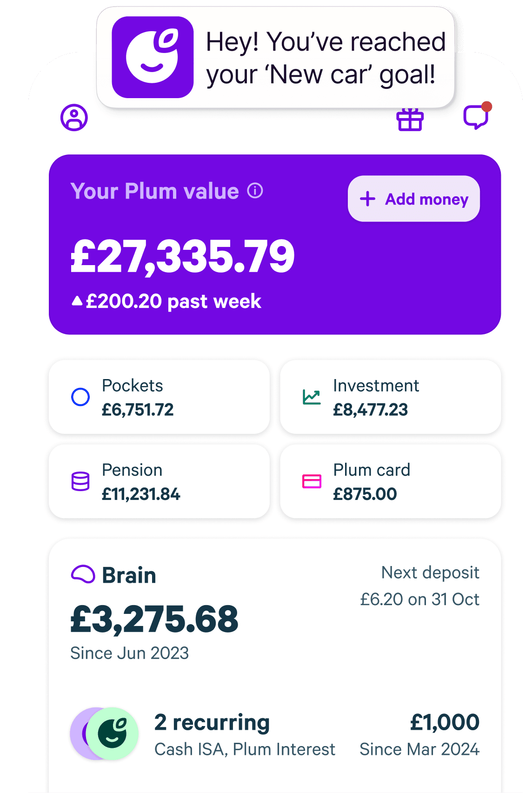Screen dimensions: 532x793
Task: Open the Pockets £6,751.72 card
Action: pyautogui.click(x=159, y=397)
